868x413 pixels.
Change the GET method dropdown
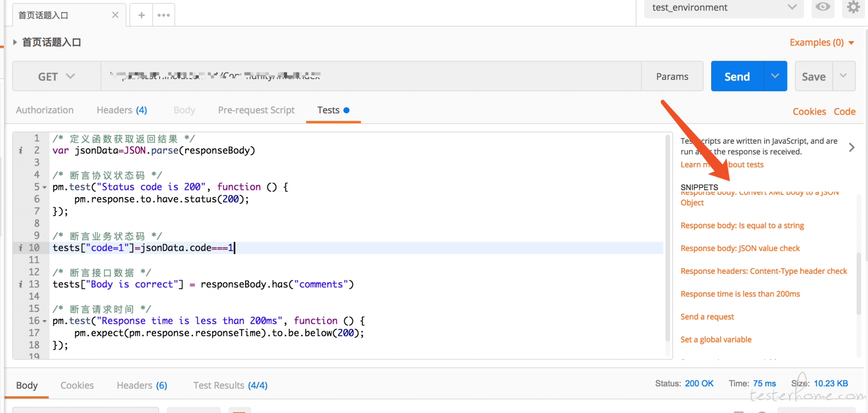click(x=57, y=76)
